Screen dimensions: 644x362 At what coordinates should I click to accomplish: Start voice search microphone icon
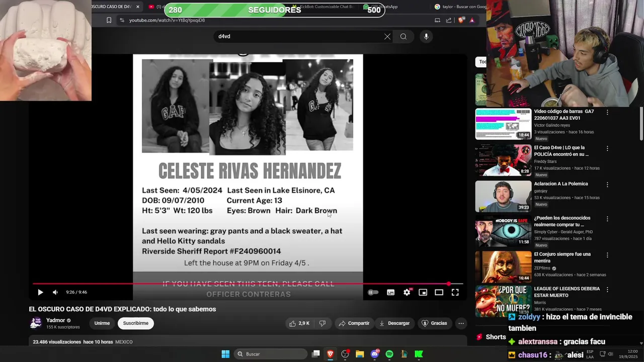(426, 36)
